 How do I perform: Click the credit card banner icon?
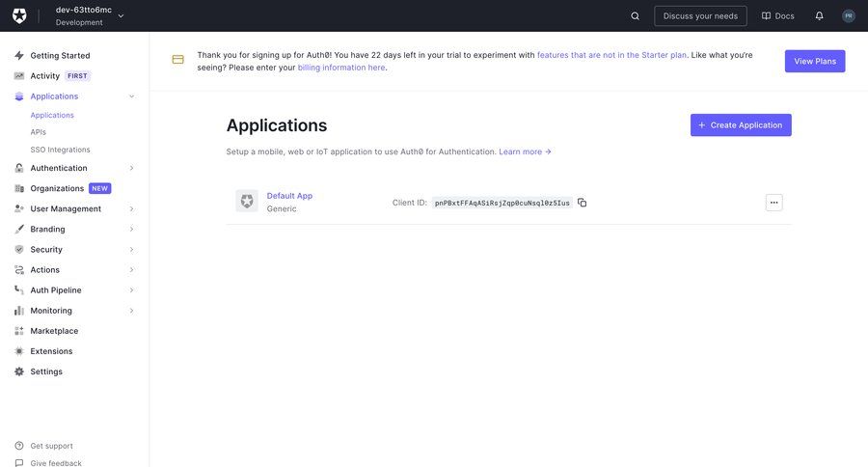(177, 59)
